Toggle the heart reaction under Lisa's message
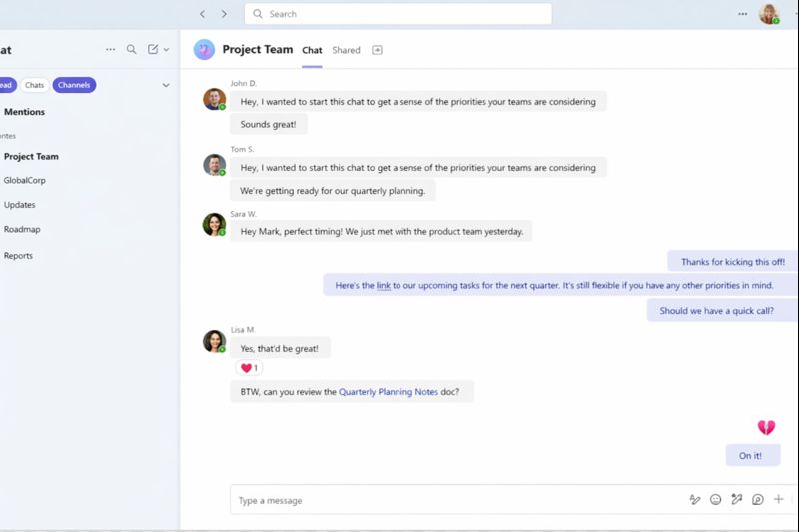 249,368
